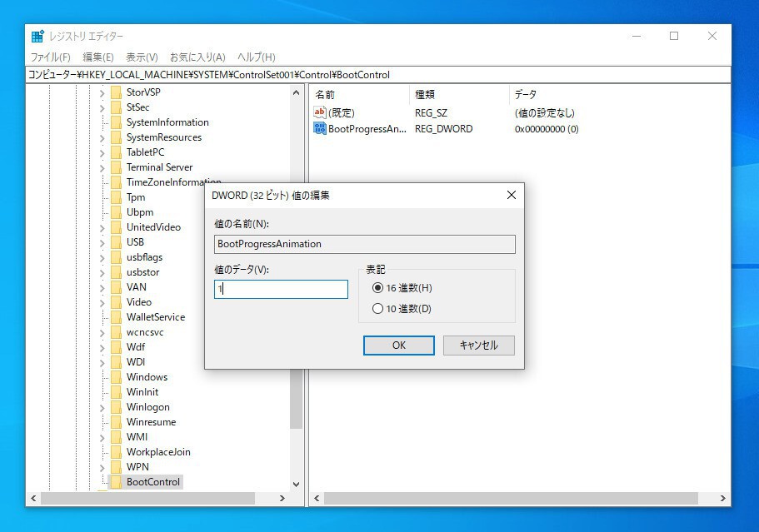
Task: Click the StSec folder icon
Action: click(116, 107)
